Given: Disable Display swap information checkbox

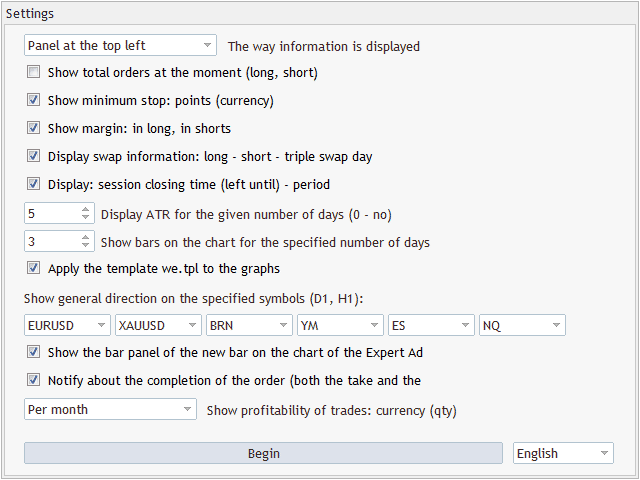Looking at the screenshot, I should click(x=34, y=156).
